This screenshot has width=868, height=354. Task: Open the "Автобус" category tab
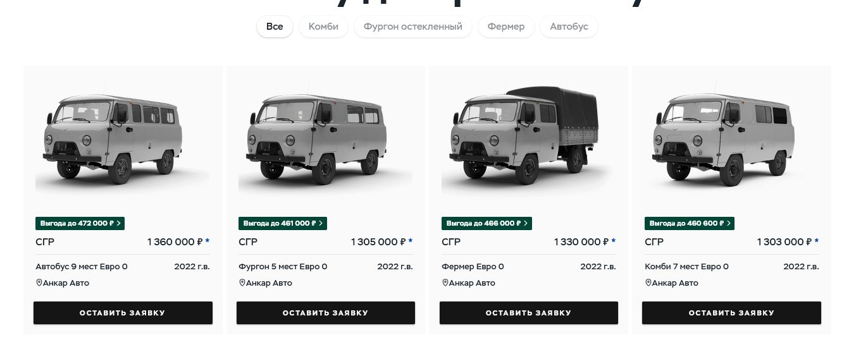[x=569, y=27]
